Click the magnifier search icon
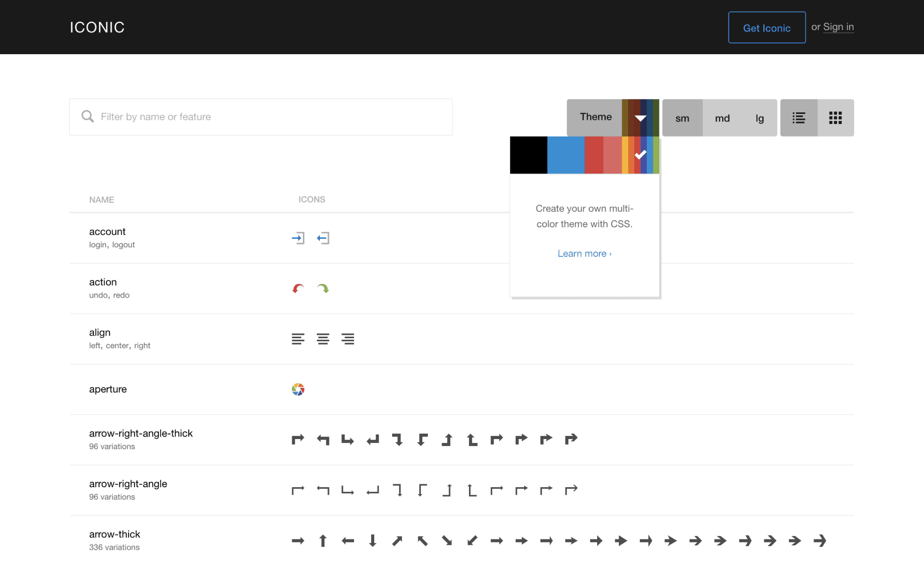Image resolution: width=924 pixels, height=562 pixels. click(87, 116)
